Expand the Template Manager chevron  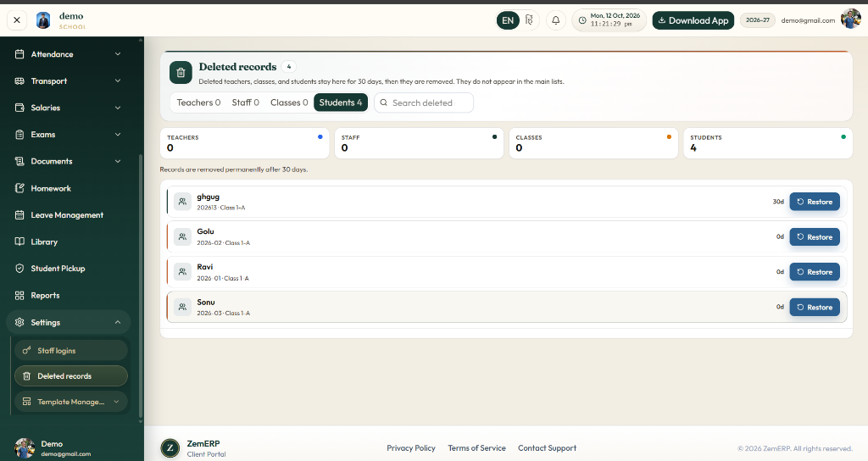tap(116, 402)
